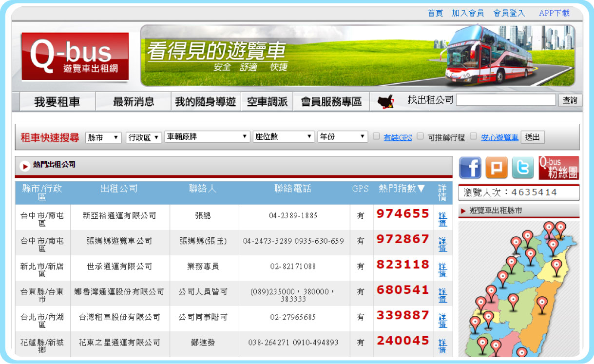Open the 縣市 dropdown
594x364 pixels.
(x=103, y=137)
